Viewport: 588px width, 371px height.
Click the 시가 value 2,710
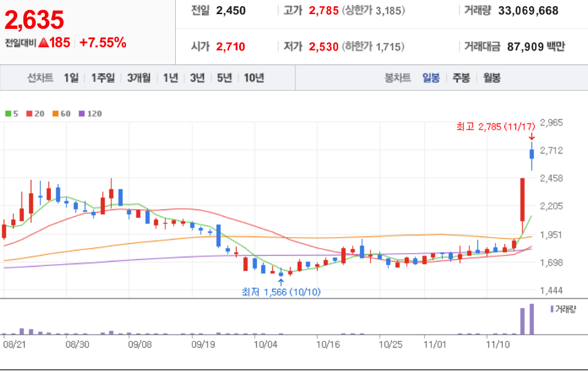(230, 47)
